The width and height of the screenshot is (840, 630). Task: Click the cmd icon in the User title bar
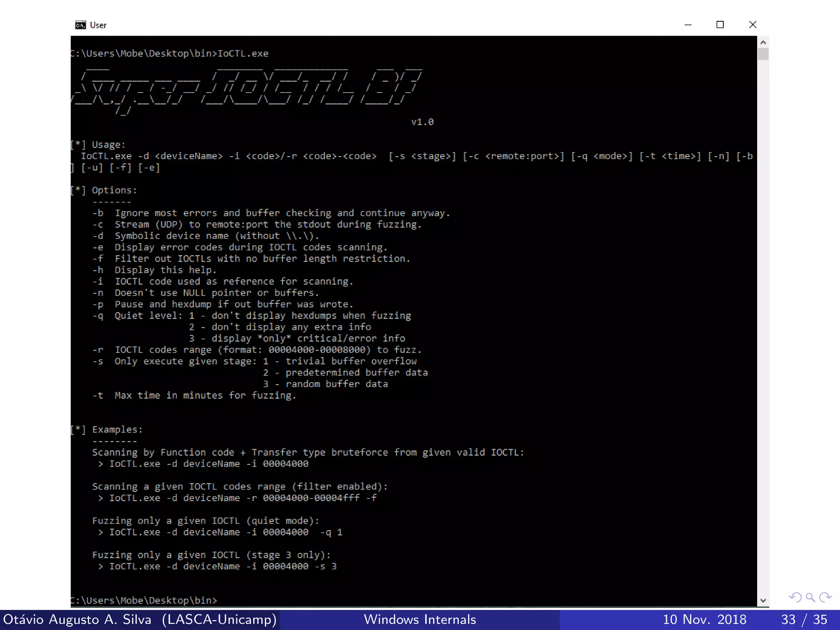(x=80, y=25)
